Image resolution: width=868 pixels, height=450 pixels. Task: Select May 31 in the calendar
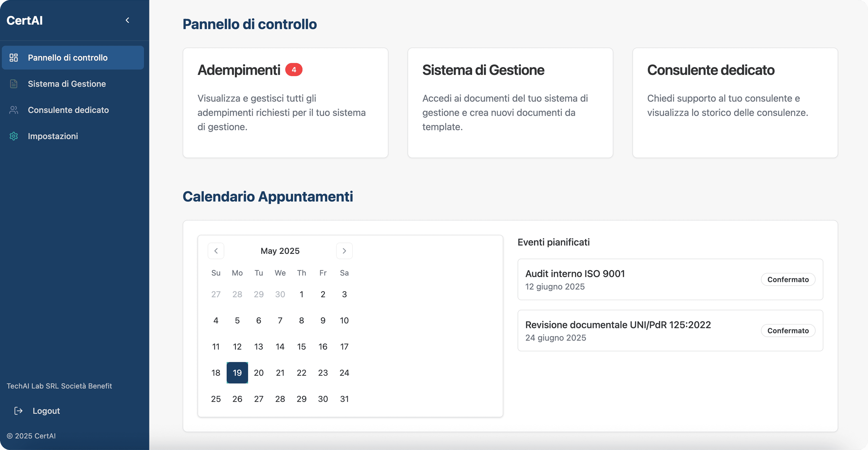[344, 399]
